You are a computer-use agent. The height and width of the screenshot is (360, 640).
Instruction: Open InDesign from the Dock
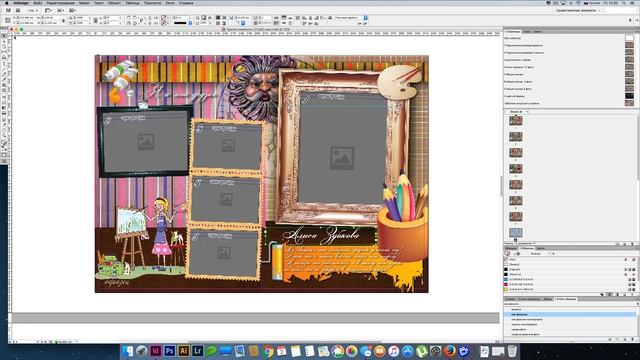pos(156,350)
